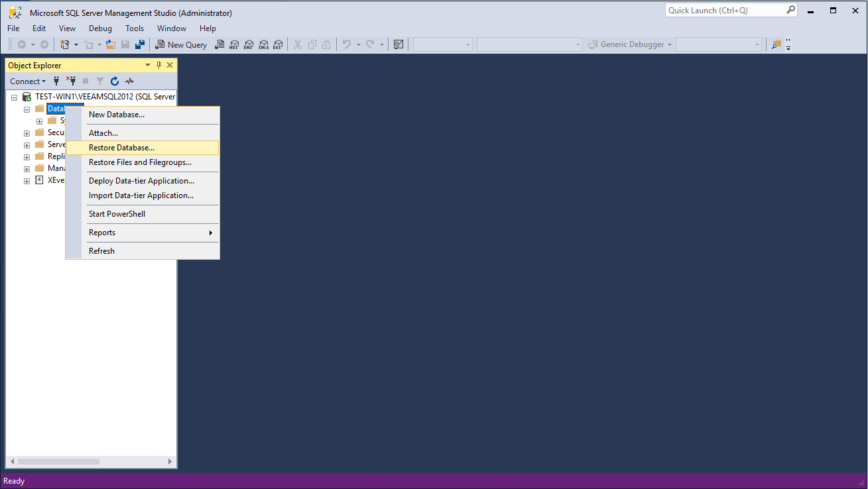Open the Object Explorer window position dropdown
Viewport: 868px width, 489px height.
[x=148, y=65]
